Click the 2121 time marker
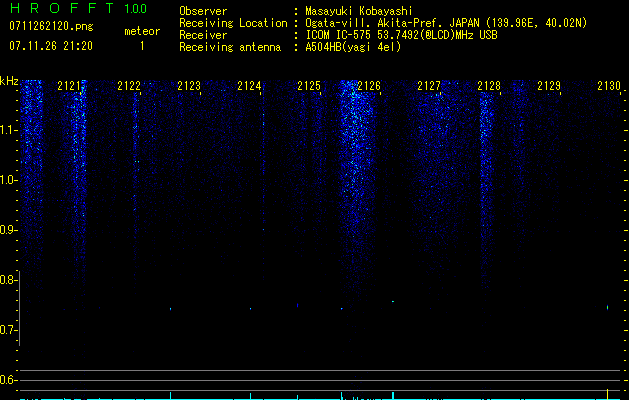Screen dimensions: 629x400 pyautogui.click(x=69, y=86)
